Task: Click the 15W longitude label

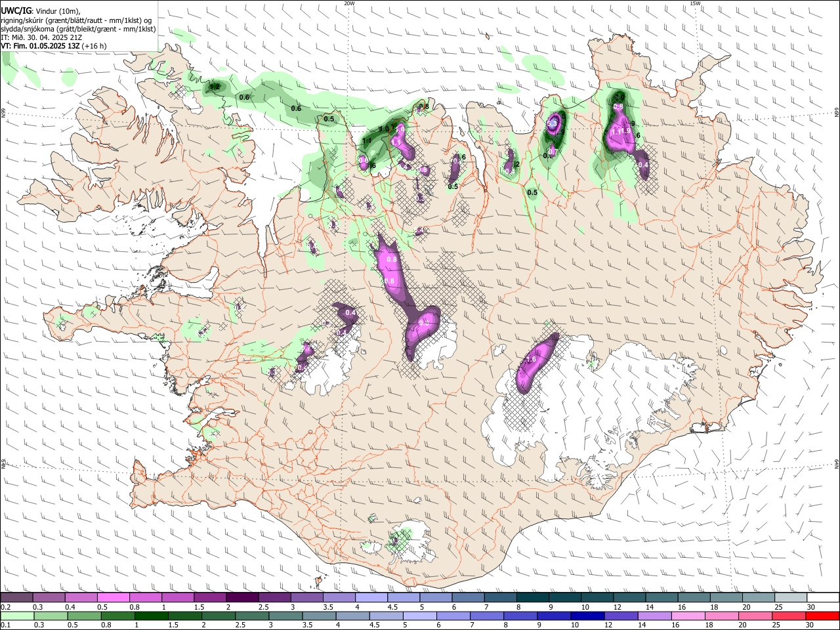Action: 696,3
